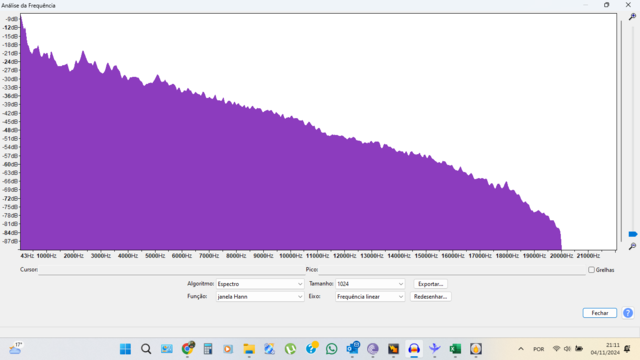Open the Calculator taskbar icon
Screen dimensions: 640x360
coord(208,349)
